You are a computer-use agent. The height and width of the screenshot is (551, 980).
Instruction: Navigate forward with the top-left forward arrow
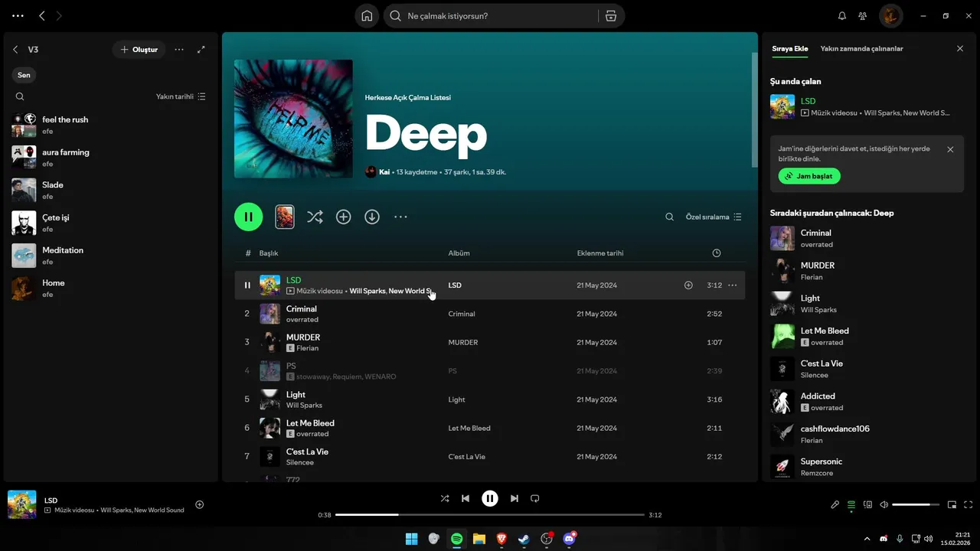[x=59, y=15]
